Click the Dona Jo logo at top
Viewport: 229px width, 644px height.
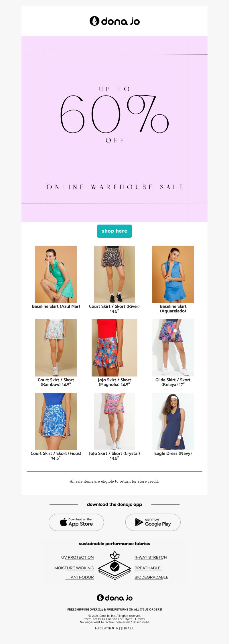pyautogui.click(x=114, y=21)
